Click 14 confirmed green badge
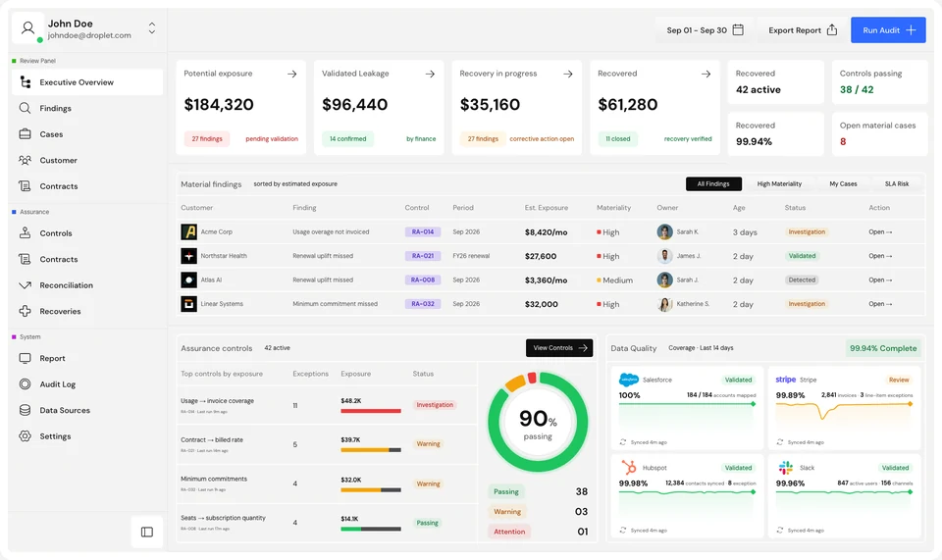This screenshot has height=560, width=942. coord(347,138)
